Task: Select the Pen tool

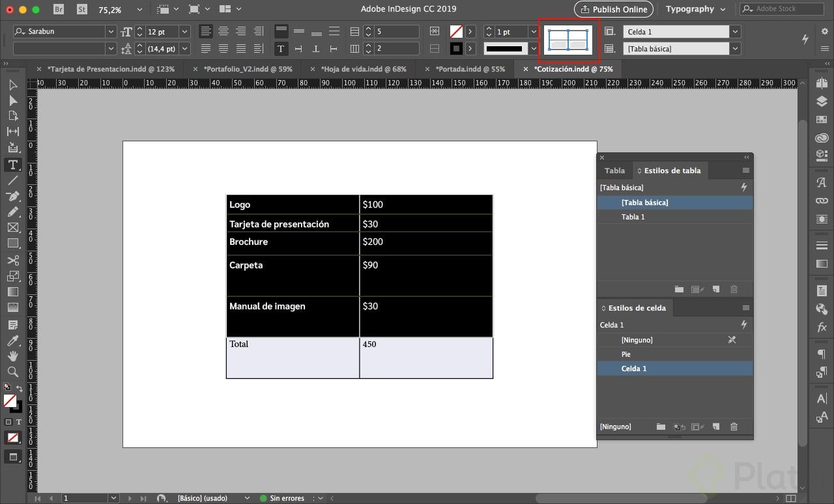Action: click(12, 196)
